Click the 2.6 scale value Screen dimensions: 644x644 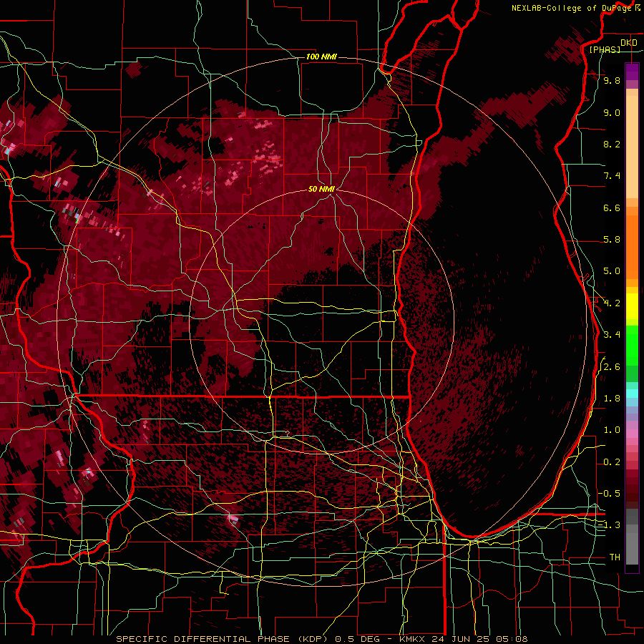point(612,367)
